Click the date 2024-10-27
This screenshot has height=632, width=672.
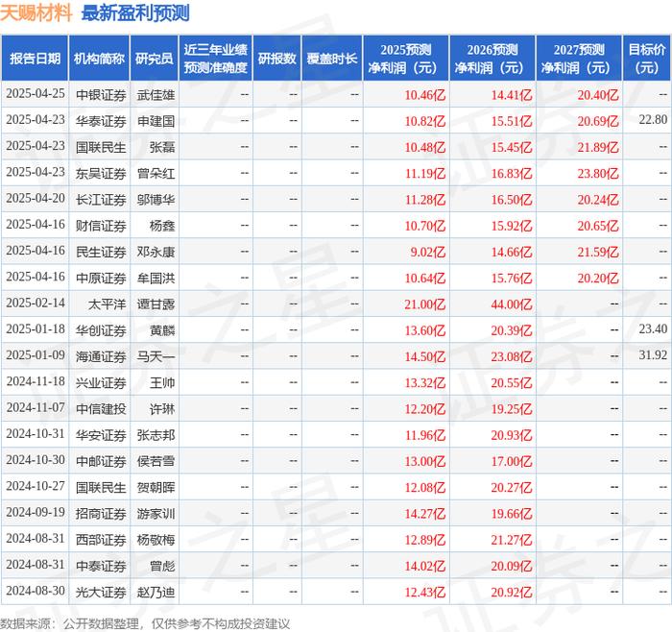[36, 486]
